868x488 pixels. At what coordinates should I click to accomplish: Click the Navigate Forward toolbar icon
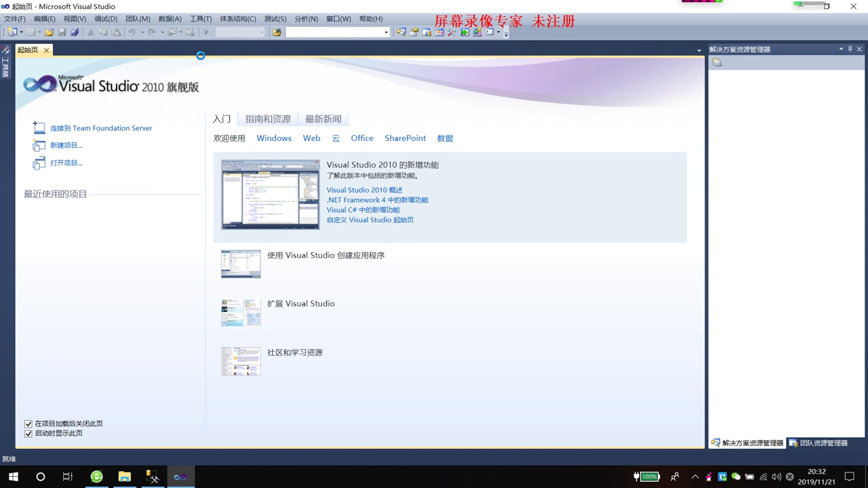190,32
